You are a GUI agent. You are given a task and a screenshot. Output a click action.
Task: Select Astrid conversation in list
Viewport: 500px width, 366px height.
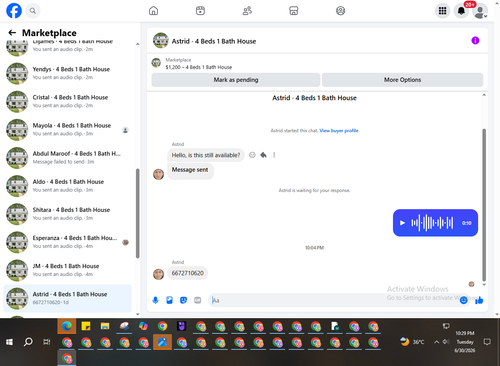click(x=67, y=298)
